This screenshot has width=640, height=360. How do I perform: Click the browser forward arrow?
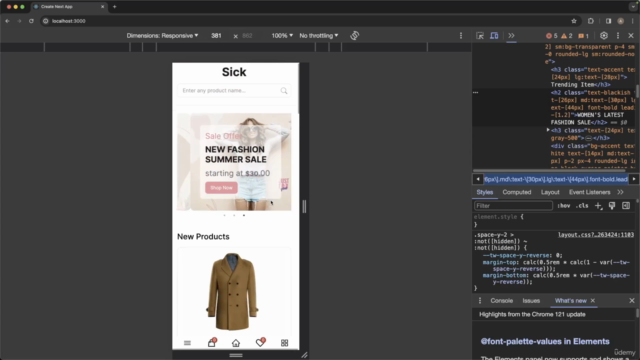tap(19, 21)
